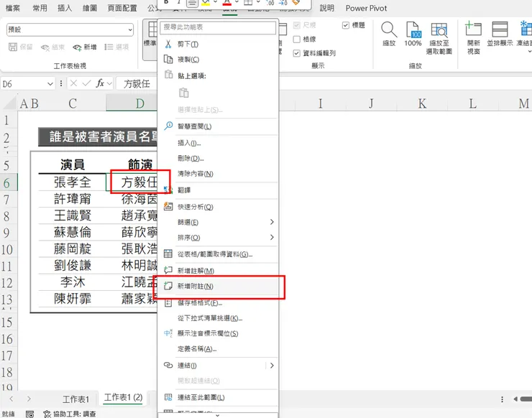Click the New Note (新增附註) icon
Screen dimensions: 532x418
(168, 286)
